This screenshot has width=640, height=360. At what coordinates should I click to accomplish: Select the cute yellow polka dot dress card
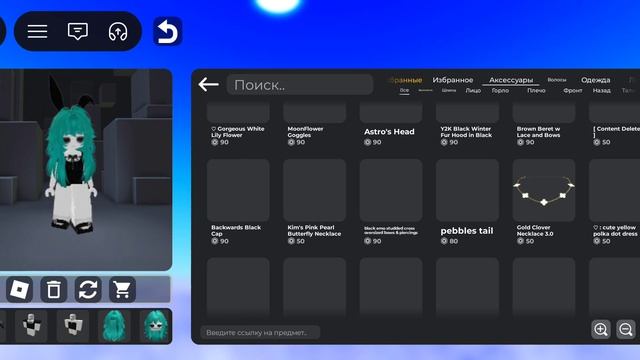(614, 202)
